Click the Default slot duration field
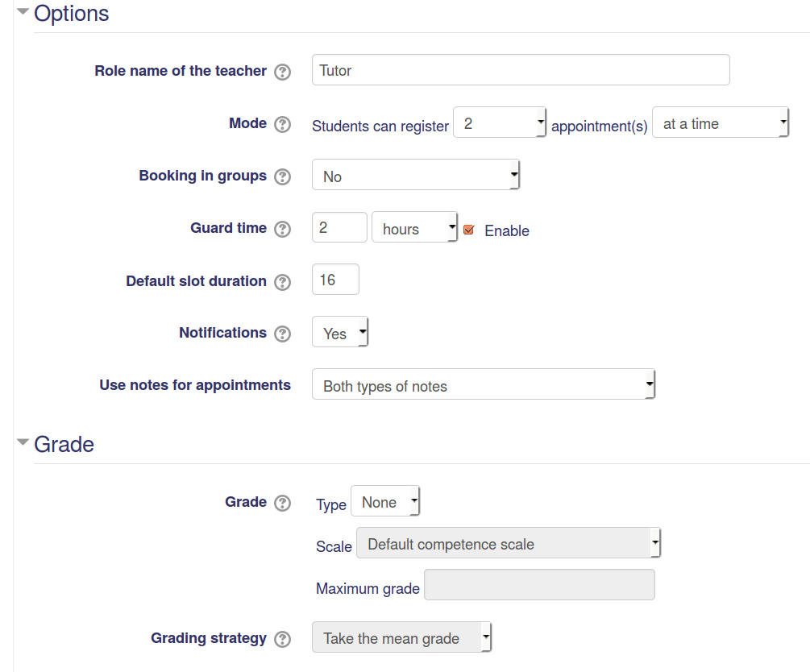 [x=334, y=280]
